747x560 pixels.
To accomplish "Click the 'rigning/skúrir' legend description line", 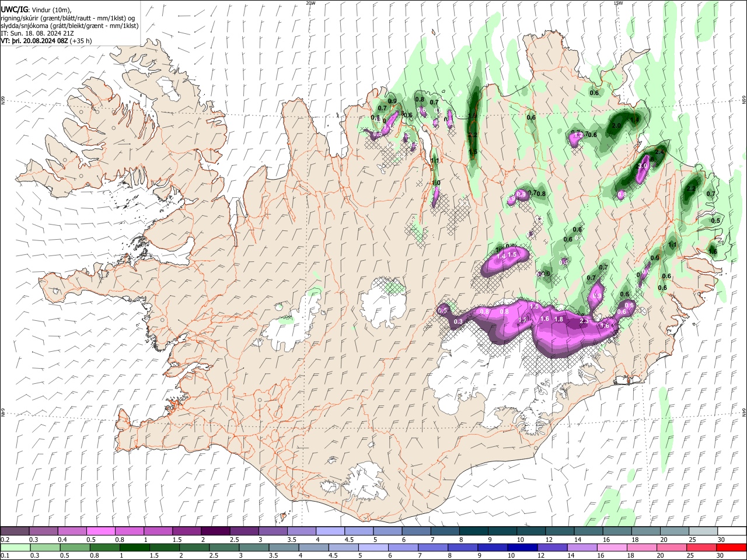I will [x=68, y=18].
